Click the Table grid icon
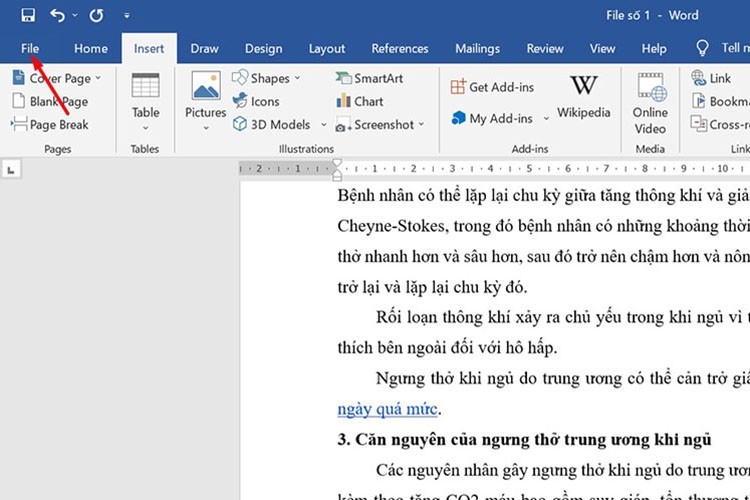The width and height of the screenshot is (750, 500). point(145,86)
